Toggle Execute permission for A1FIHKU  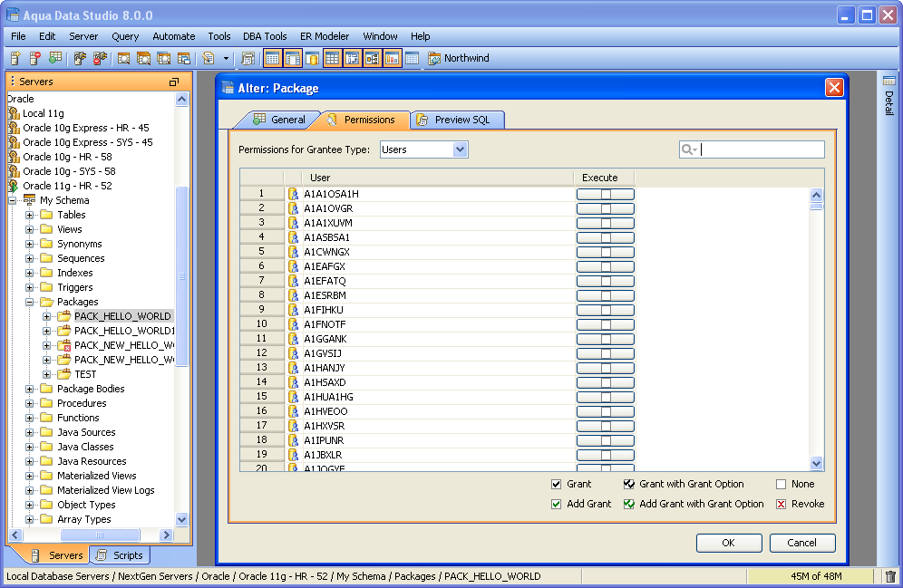click(606, 310)
